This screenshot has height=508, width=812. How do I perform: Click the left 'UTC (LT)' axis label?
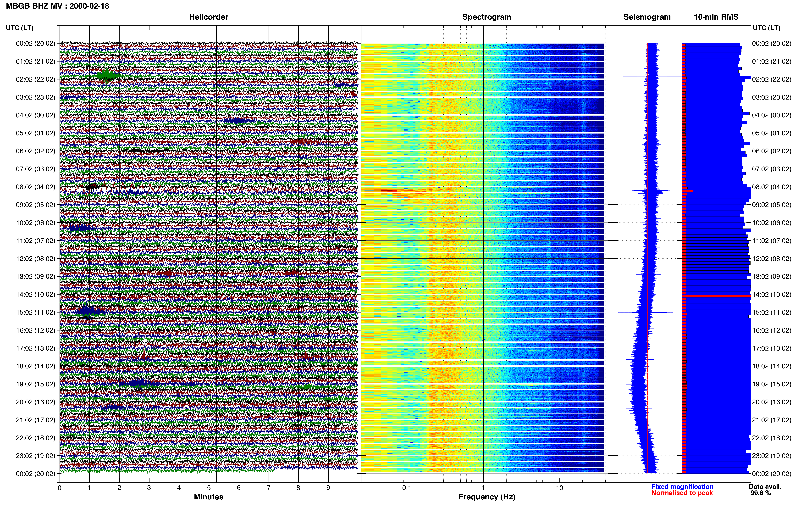(20, 28)
